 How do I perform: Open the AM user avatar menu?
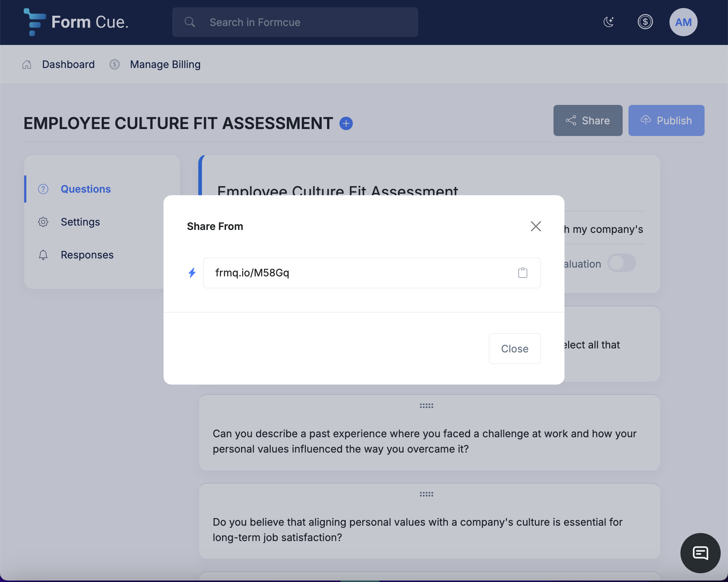click(683, 22)
